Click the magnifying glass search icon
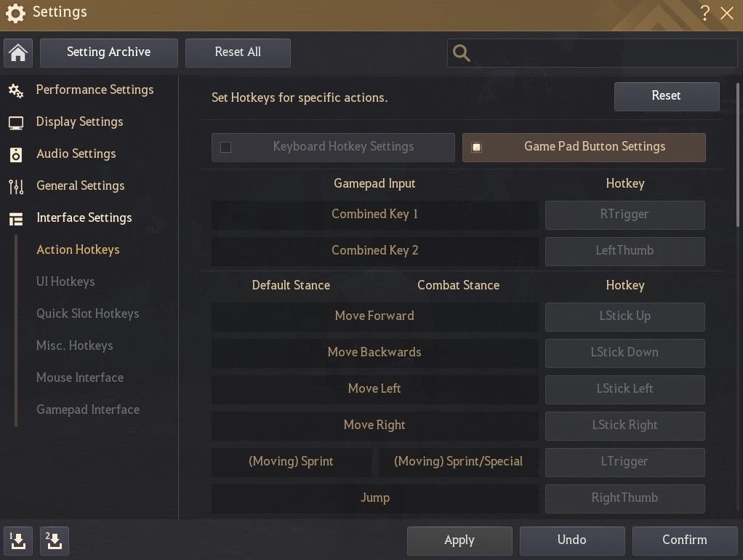The width and height of the screenshot is (743, 560). click(461, 52)
